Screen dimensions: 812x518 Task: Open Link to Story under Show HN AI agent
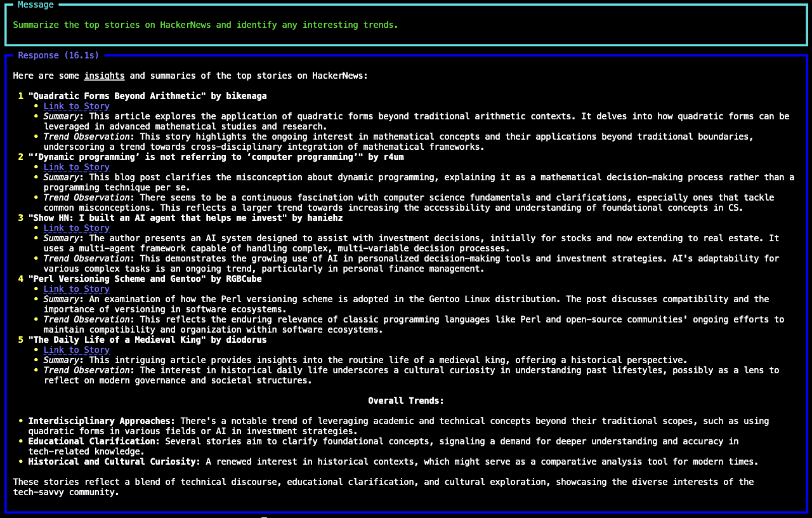[77, 228]
